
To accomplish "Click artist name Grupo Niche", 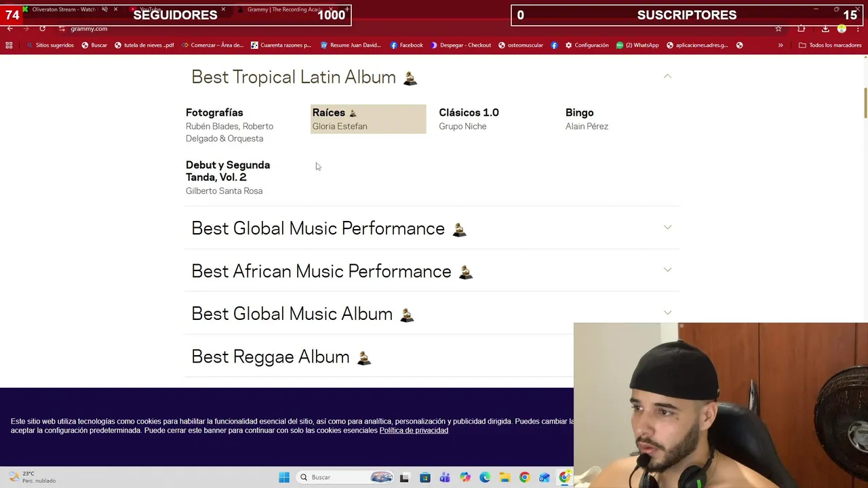I will [462, 127].
